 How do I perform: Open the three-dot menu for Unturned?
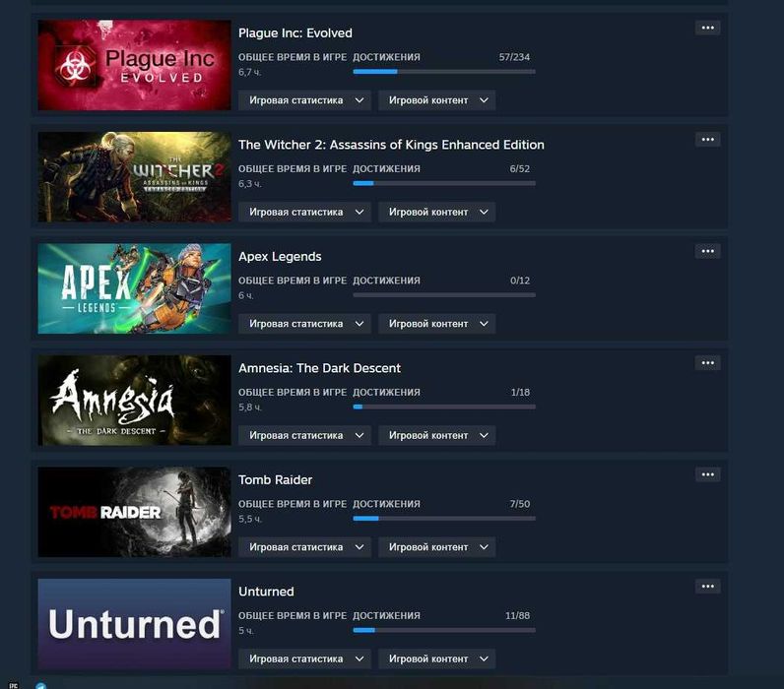point(707,586)
